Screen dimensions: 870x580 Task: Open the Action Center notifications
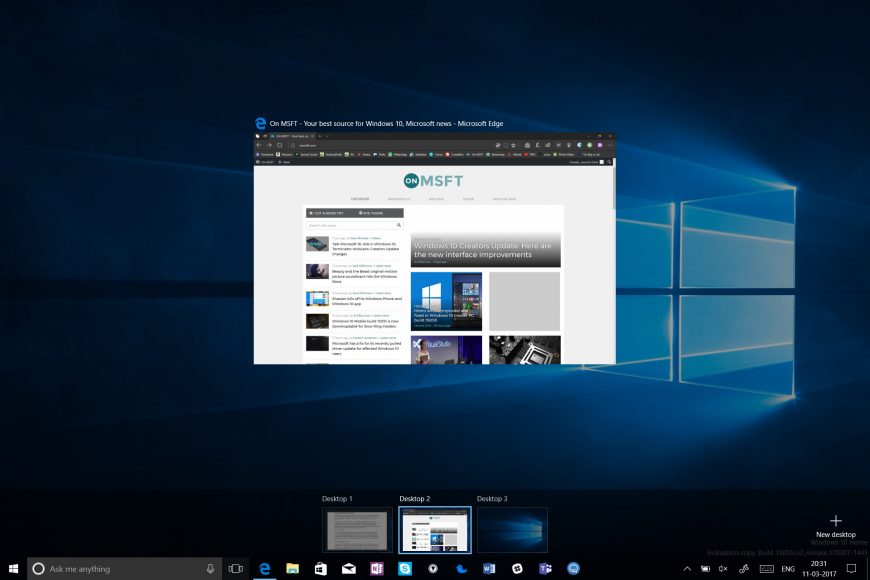pos(851,568)
